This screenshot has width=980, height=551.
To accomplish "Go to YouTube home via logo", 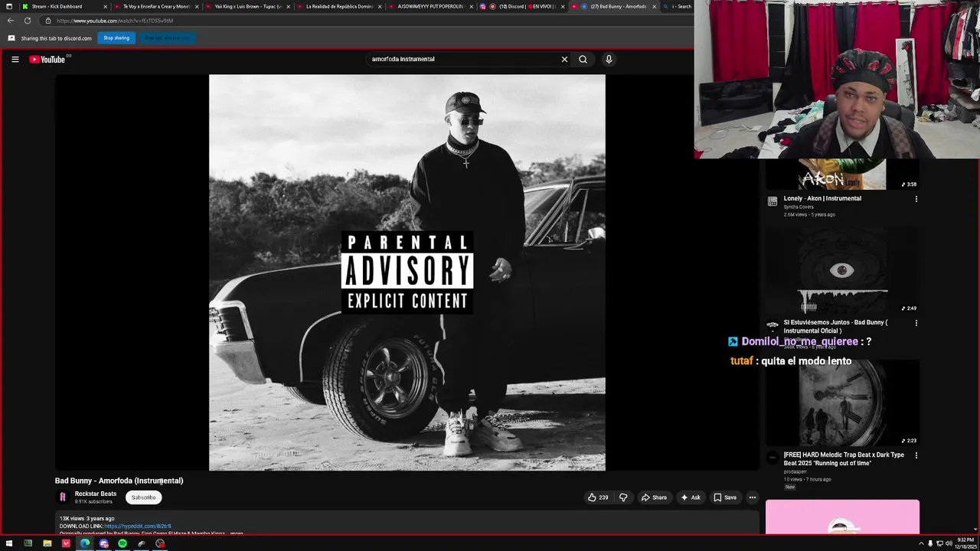I will 47,59.
